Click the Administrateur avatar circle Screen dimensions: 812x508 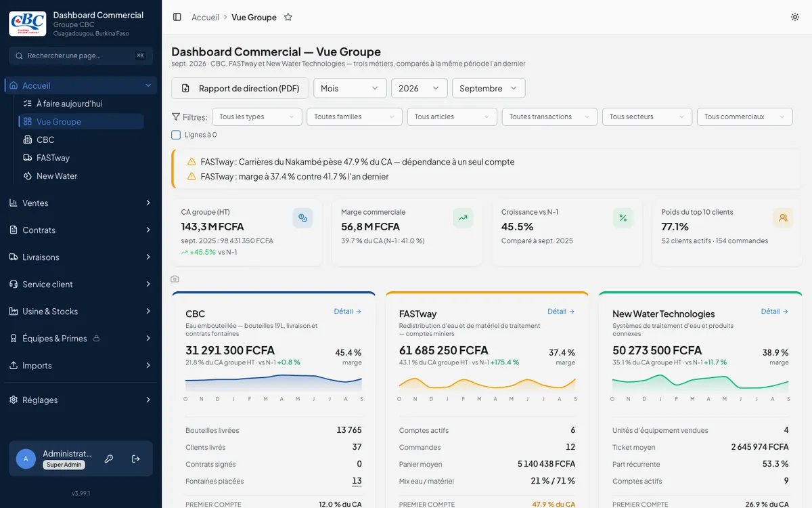tap(26, 459)
